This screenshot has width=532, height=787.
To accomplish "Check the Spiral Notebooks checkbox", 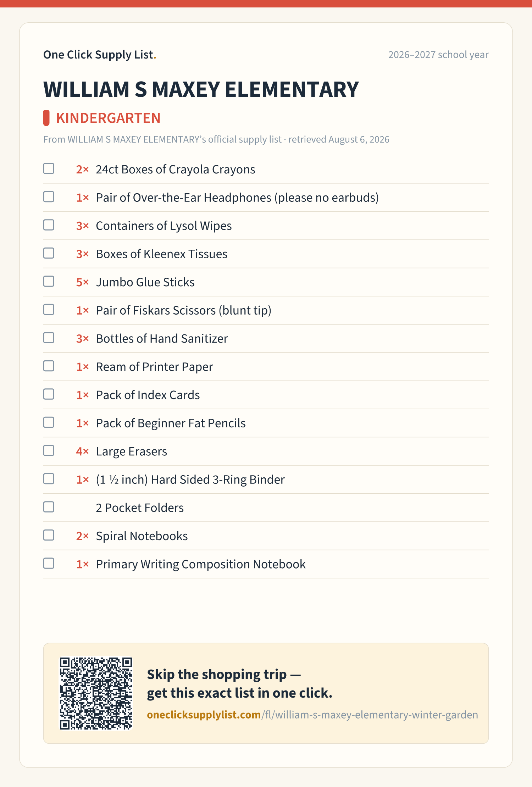I will click(49, 535).
